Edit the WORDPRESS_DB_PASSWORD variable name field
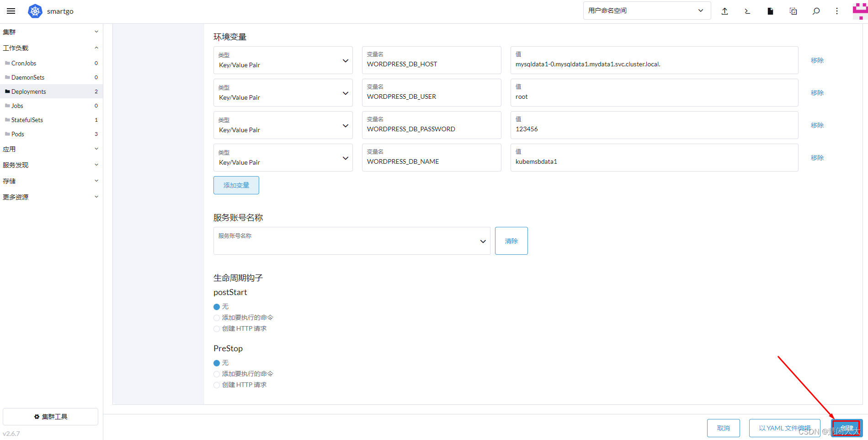 [x=431, y=125]
